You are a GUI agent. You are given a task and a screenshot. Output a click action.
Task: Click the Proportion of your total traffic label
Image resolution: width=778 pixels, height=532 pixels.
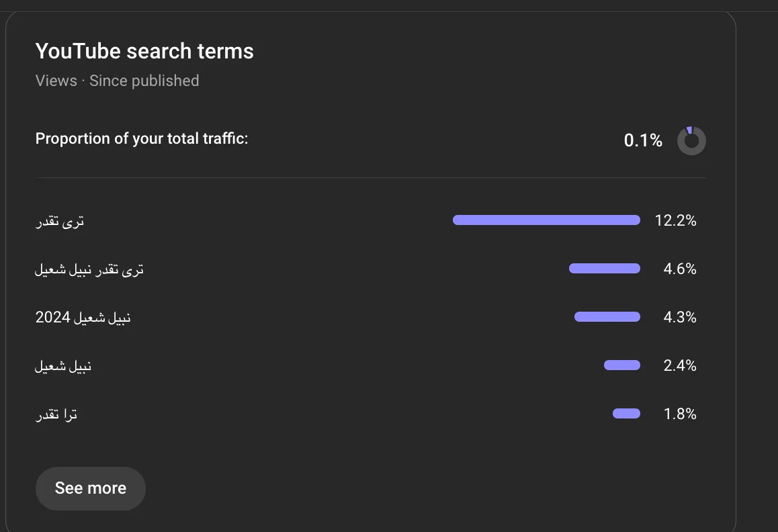(x=142, y=139)
